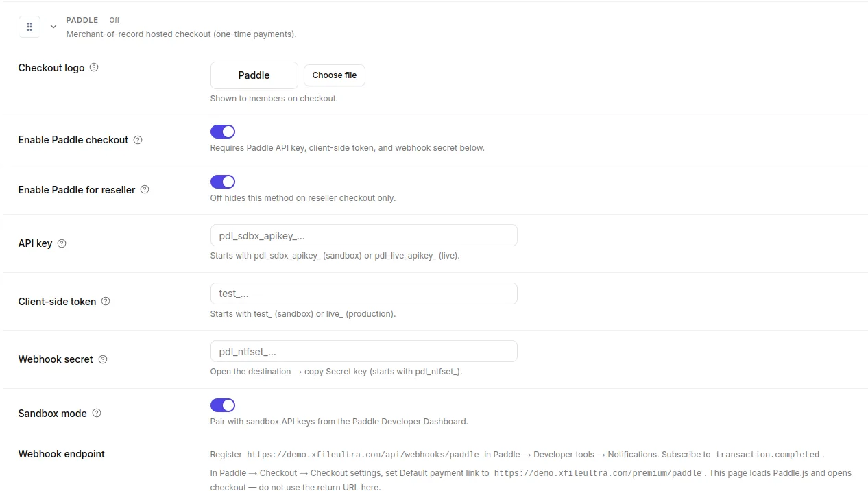
Task: Click 'Requires Paddle API key' hint text
Action: click(348, 148)
